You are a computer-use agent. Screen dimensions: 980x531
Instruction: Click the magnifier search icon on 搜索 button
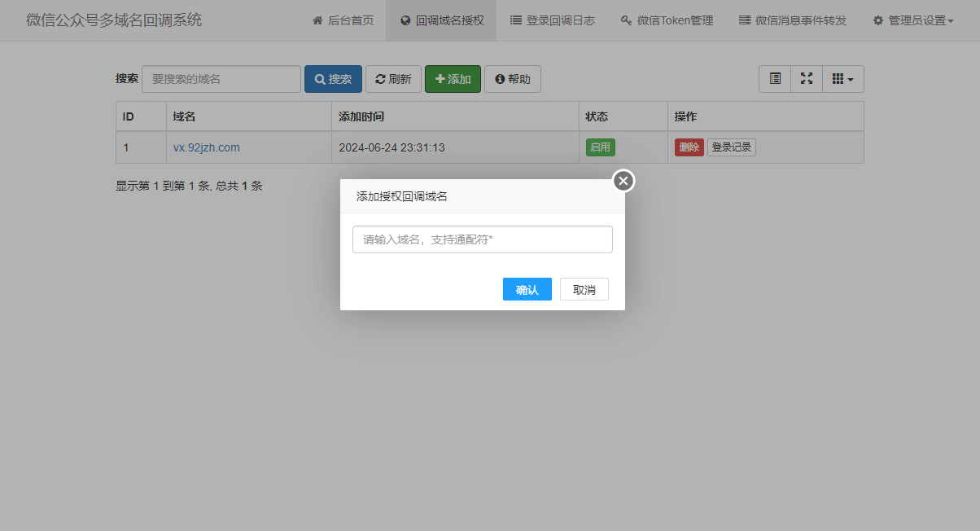pos(319,79)
